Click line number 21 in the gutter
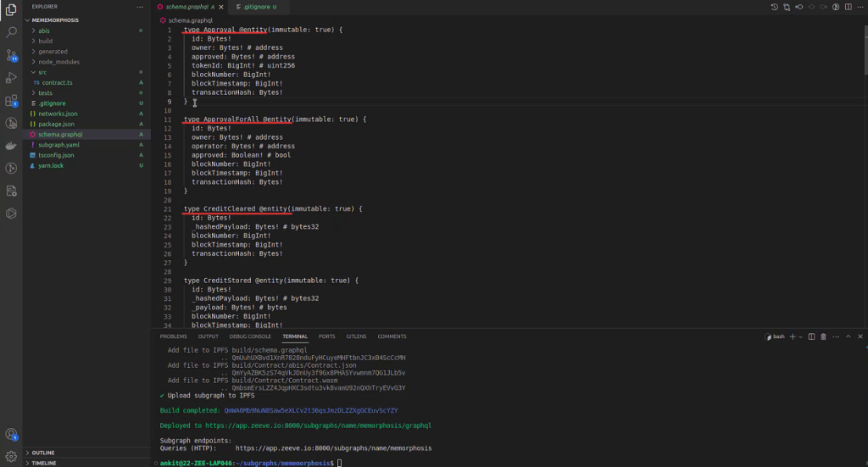This screenshot has width=868, height=467. [168, 209]
